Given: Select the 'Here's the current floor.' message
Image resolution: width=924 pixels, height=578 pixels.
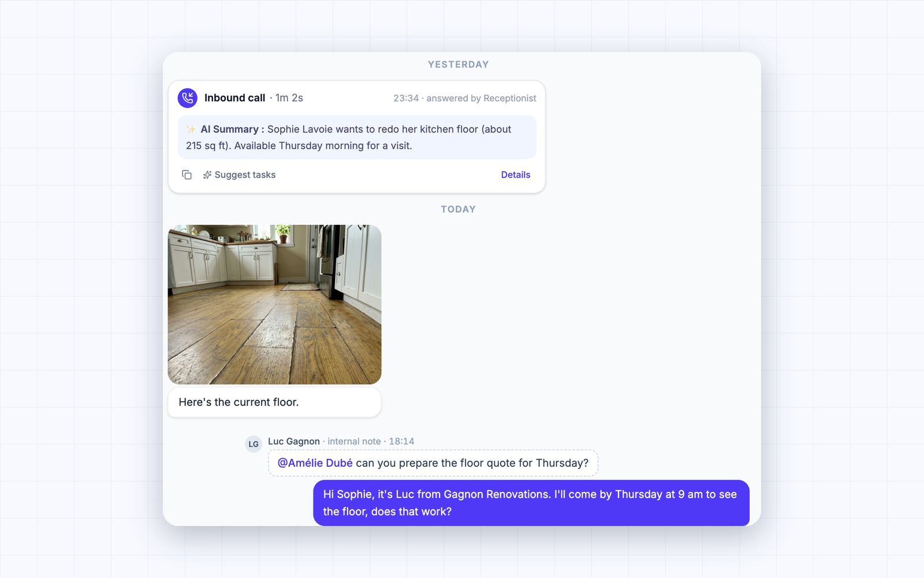Looking at the screenshot, I should pyautogui.click(x=274, y=402).
